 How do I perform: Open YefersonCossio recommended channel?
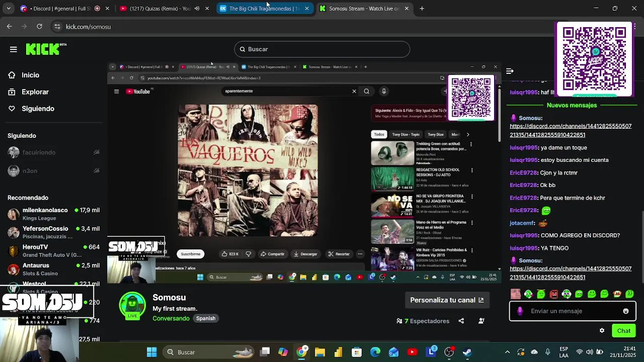coord(53,232)
